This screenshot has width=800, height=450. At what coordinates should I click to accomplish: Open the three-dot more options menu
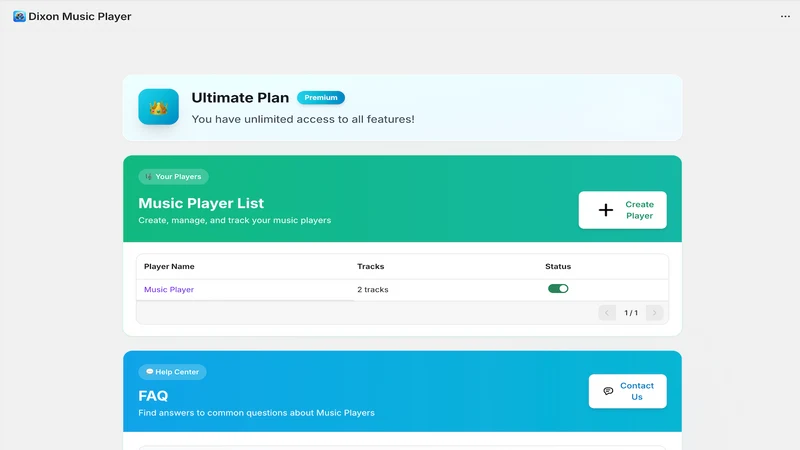click(785, 16)
